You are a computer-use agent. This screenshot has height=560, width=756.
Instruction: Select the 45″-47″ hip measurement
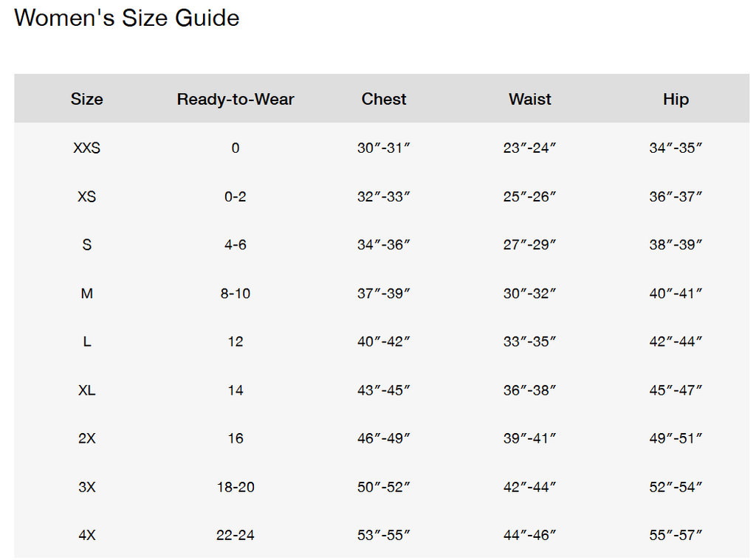tap(676, 390)
